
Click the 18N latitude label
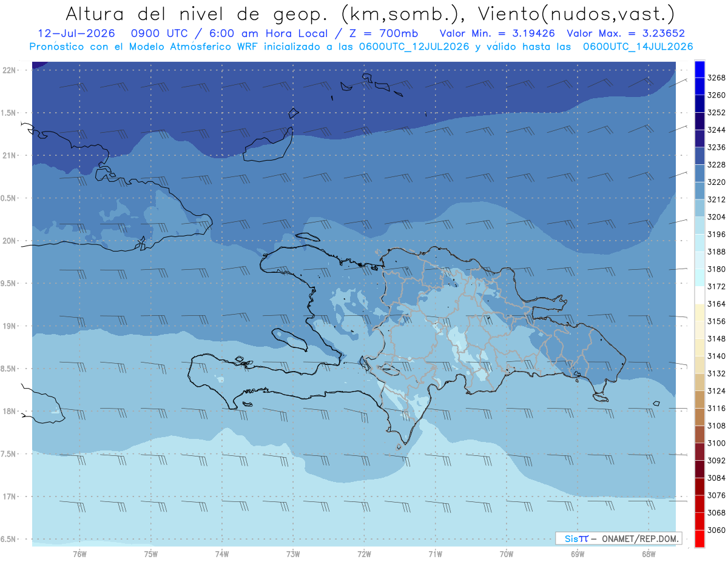point(9,411)
